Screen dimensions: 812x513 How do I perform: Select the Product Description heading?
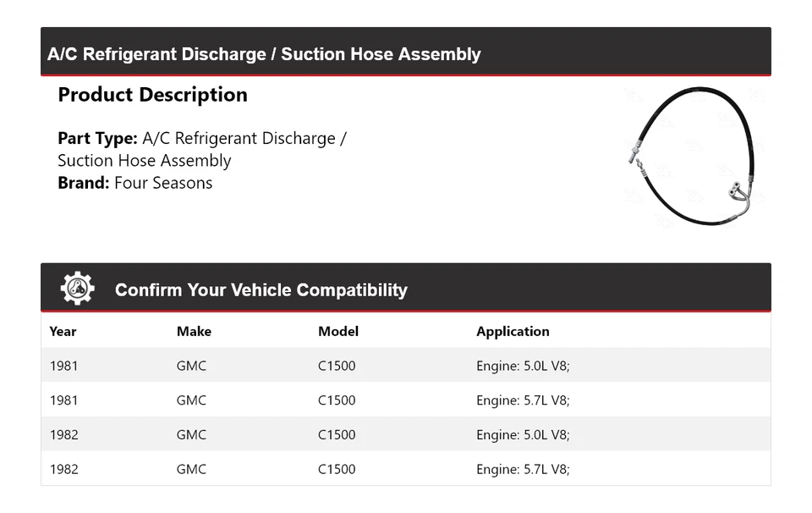pyautogui.click(x=152, y=95)
